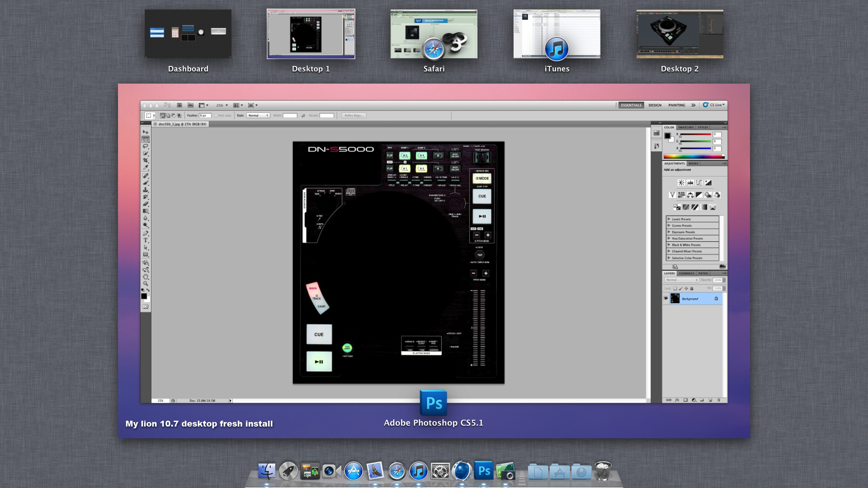Toggle the Quick Mask mode button
This screenshot has width=868, height=488.
[146, 306]
